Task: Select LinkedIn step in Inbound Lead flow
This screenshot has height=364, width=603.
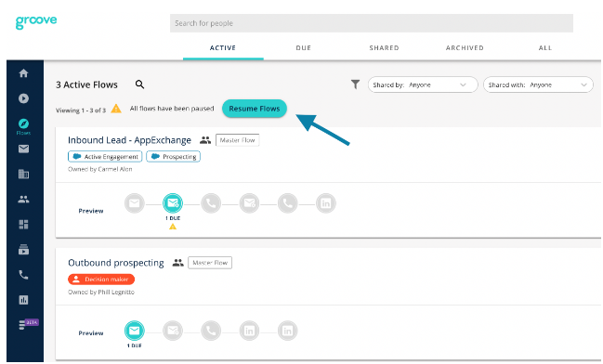Action: click(x=326, y=203)
